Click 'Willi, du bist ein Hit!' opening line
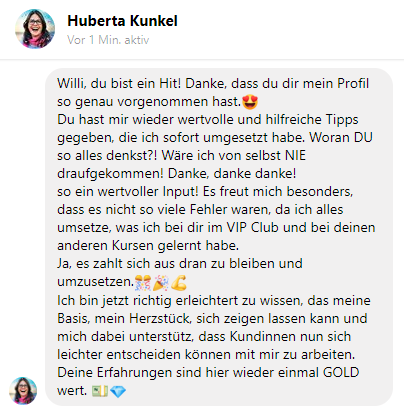This screenshot has width=404, height=416. tap(119, 84)
